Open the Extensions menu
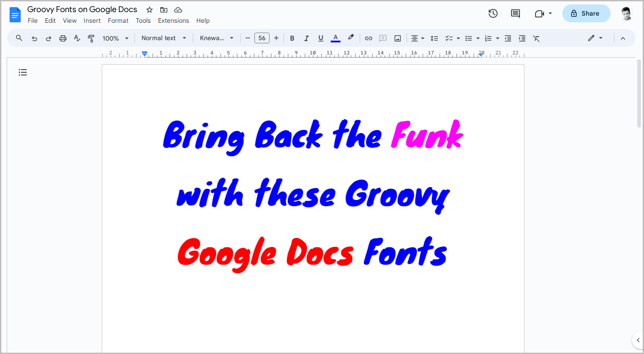The image size is (644, 354). [x=173, y=21]
